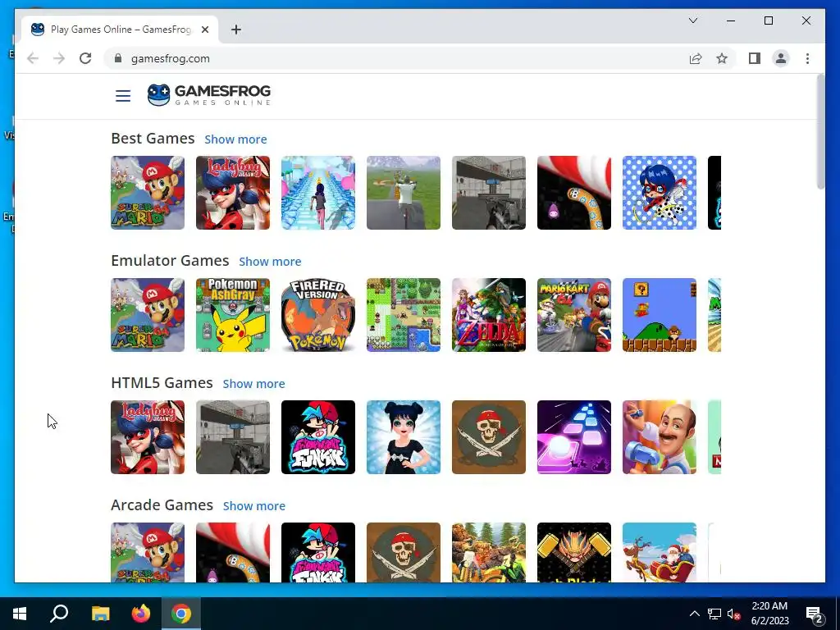Image resolution: width=840 pixels, height=630 pixels.
Task: Open the network status tray icon
Action: coord(714,614)
